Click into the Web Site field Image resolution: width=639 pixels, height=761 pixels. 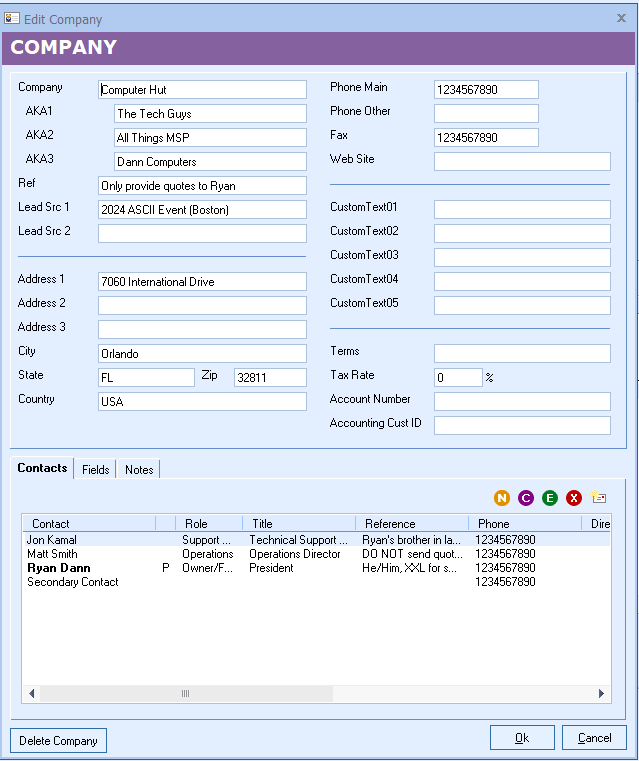pos(522,162)
